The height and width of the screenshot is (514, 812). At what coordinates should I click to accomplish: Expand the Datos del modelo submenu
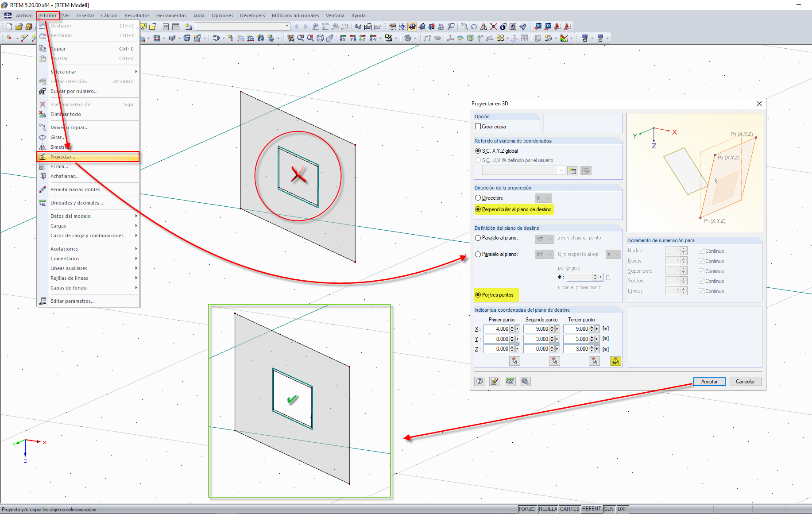tap(88, 216)
